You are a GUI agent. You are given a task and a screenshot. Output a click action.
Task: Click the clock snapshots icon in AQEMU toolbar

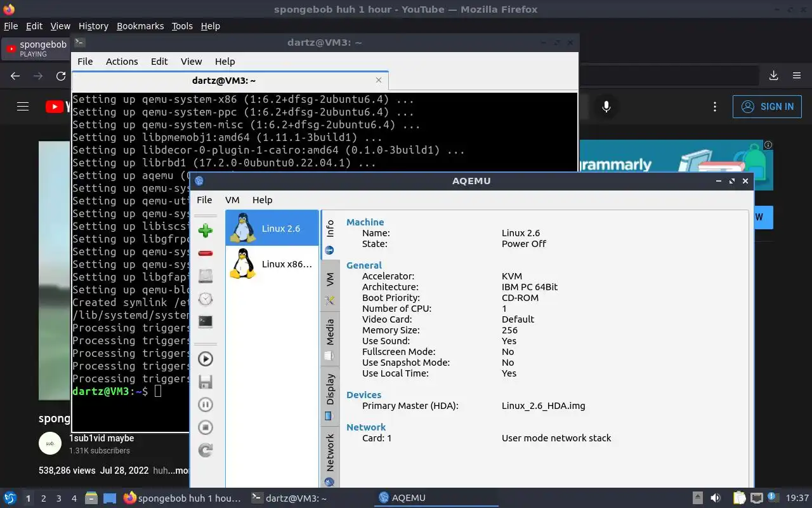[206, 299]
